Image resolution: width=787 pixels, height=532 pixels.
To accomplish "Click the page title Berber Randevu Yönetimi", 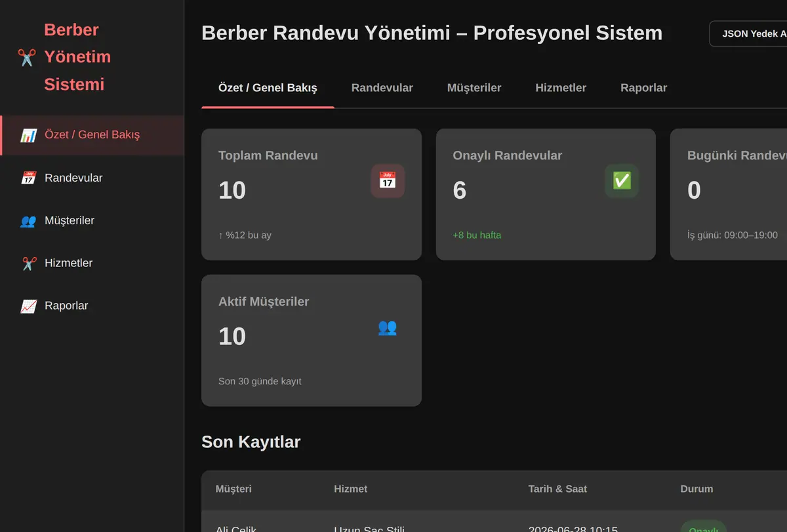I will (x=432, y=33).
